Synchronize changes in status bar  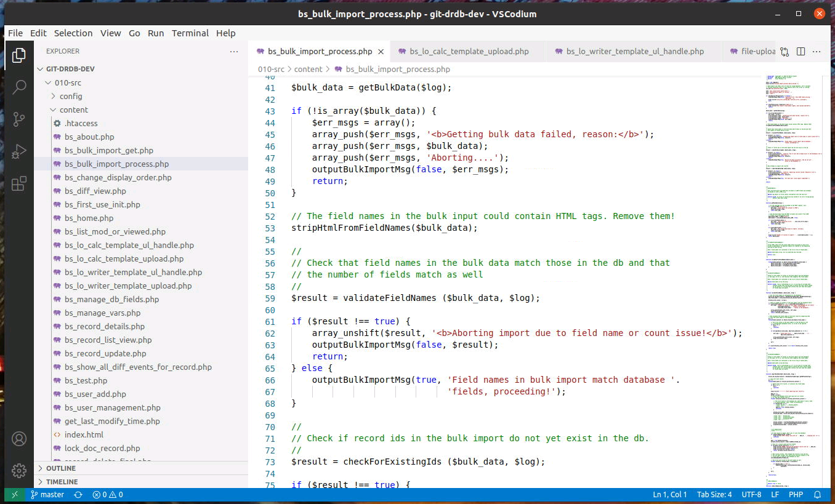tap(78, 494)
